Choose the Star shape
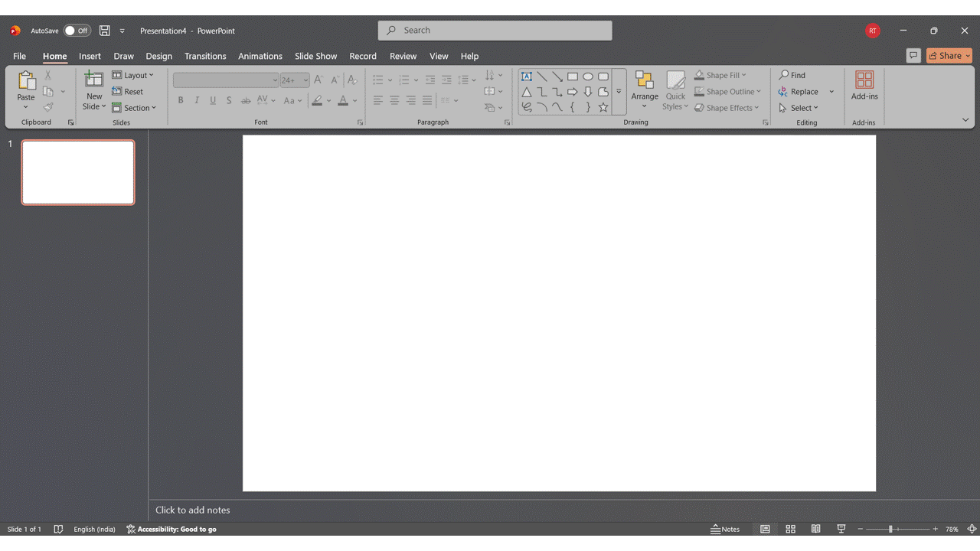Screen dimensions: 980x551 coord(603,107)
